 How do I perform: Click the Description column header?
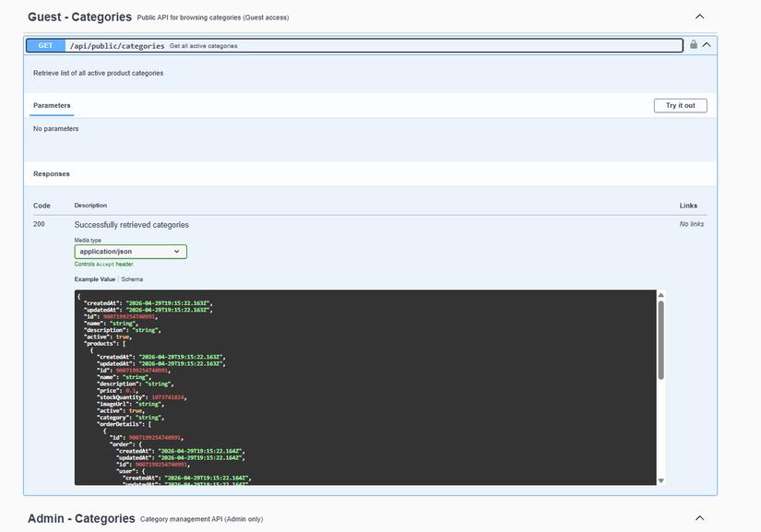point(90,206)
